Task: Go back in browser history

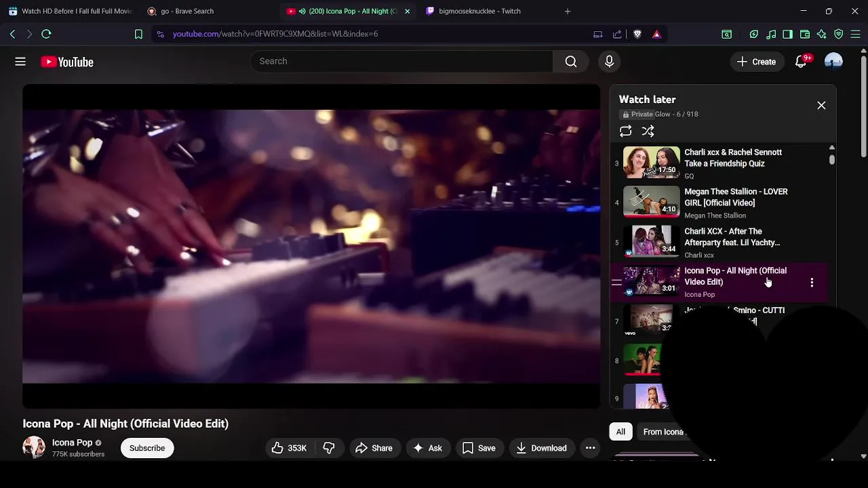Action: [12, 34]
